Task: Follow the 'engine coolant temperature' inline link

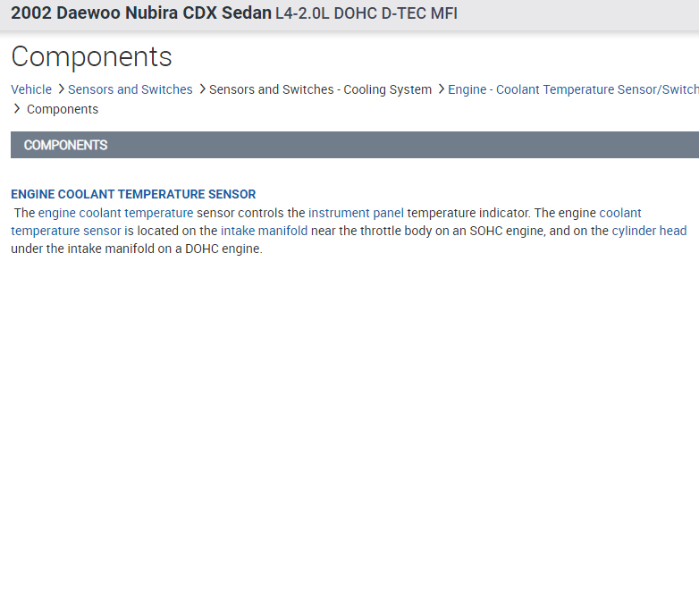Action: click(115, 213)
